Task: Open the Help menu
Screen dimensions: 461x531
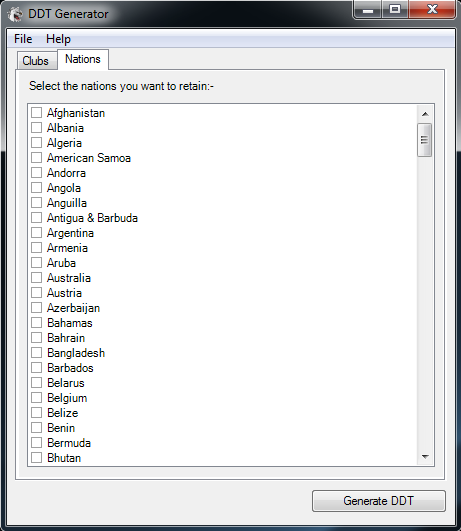Action: click(58, 39)
